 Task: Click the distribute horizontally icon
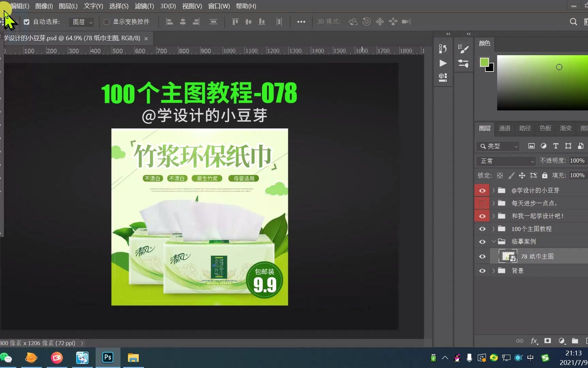pyautogui.click(x=279, y=22)
